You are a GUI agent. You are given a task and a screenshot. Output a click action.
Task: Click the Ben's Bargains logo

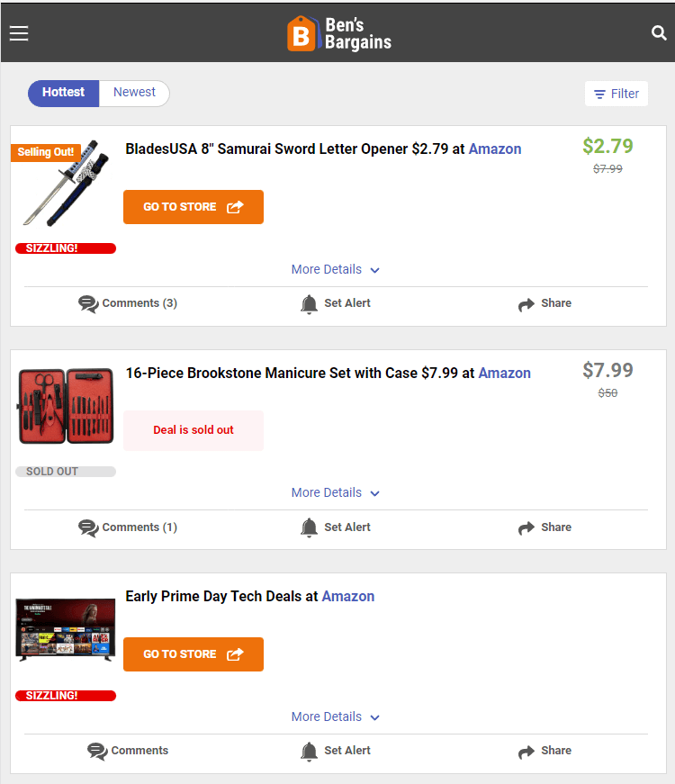point(339,33)
